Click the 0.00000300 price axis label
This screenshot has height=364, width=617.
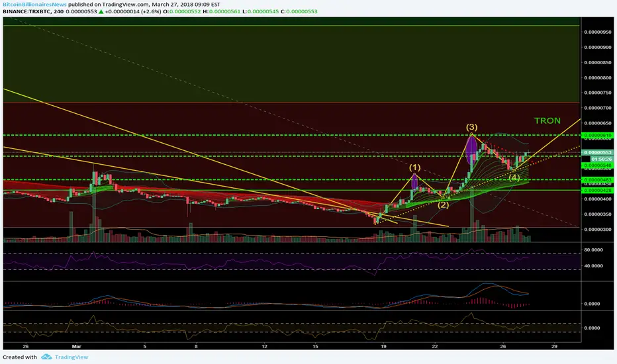click(598, 230)
